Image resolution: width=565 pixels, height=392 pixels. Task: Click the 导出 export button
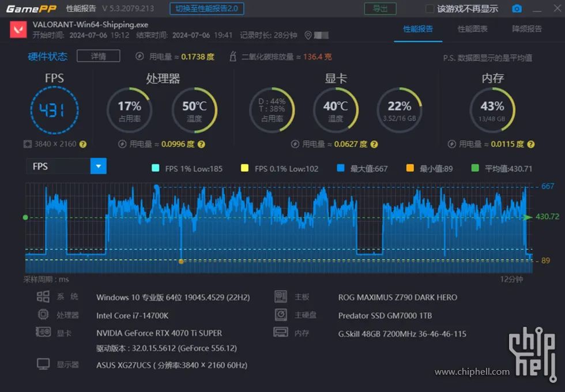(380, 9)
